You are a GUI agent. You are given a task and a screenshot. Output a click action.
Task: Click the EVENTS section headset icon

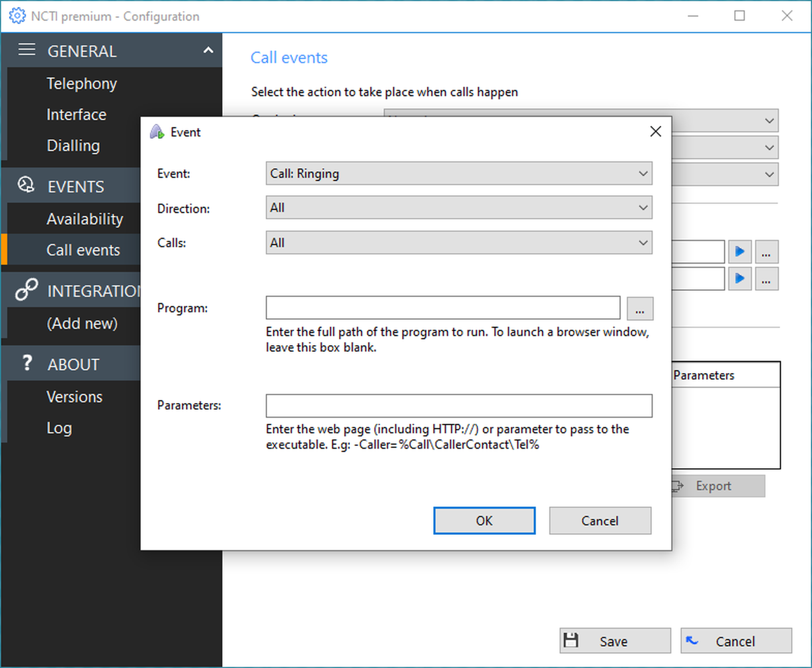26,185
